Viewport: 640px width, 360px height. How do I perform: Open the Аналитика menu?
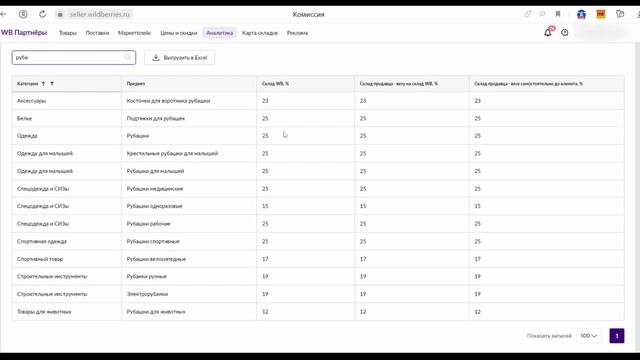pyautogui.click(x=220, y=33)
